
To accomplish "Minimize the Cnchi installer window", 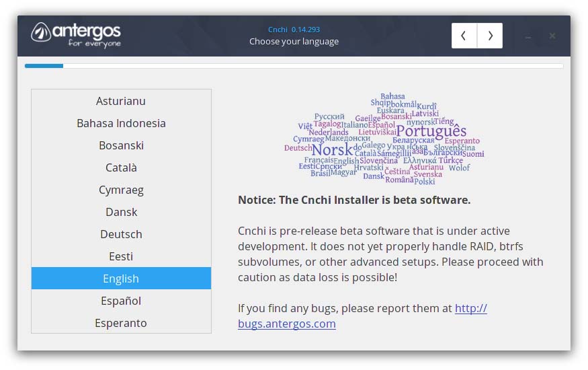I will click(x=528, y=36).
